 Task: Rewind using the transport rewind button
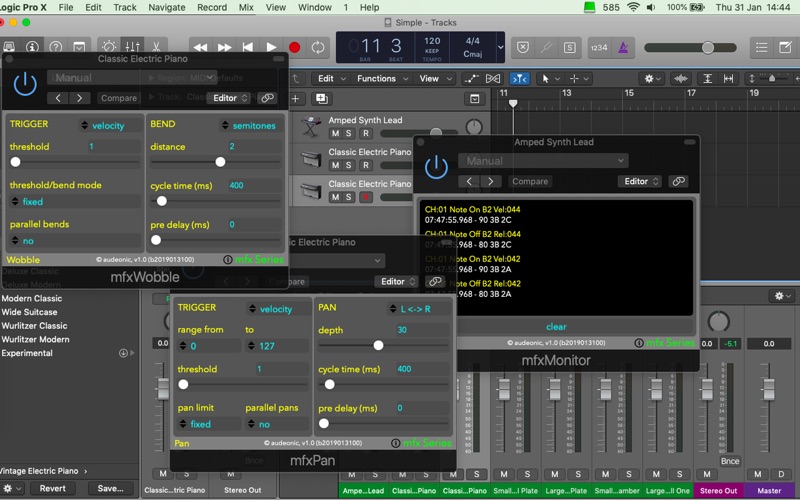click(x=201, y=47)
